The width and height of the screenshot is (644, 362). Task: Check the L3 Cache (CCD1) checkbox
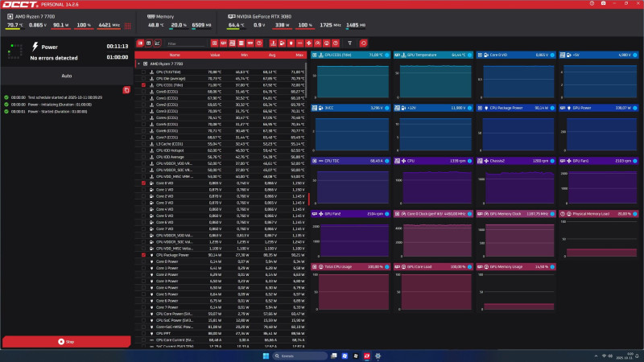(x=143, y=144)
